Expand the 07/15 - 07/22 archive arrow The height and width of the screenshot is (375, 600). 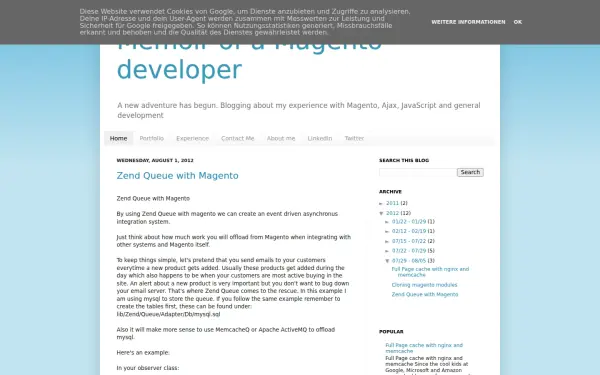(x=387, y=241)
